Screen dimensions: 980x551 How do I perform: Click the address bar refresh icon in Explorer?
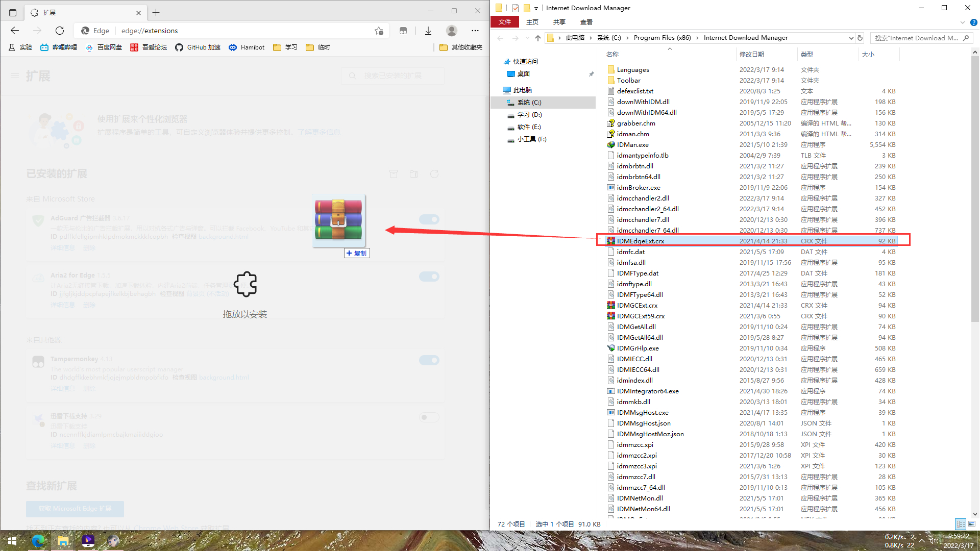coord(860,38)
